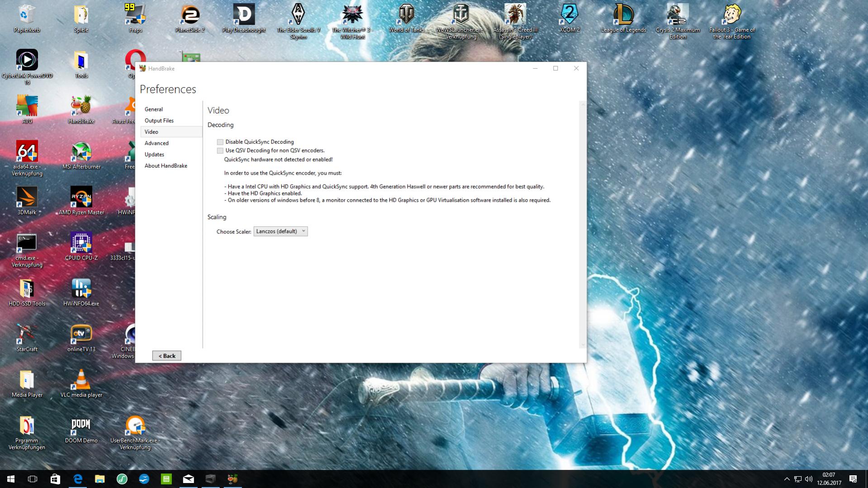Select the AVG desktop icon

[27, 109]
